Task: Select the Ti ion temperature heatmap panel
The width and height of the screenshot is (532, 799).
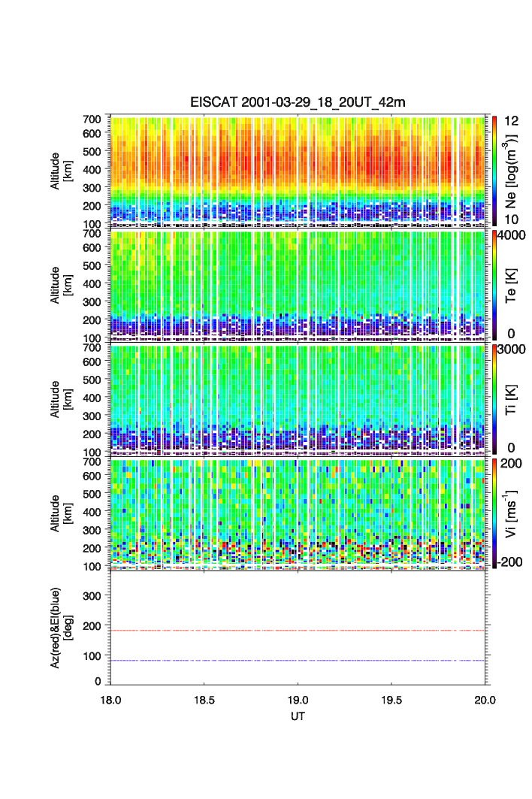Action: [298, 398]
